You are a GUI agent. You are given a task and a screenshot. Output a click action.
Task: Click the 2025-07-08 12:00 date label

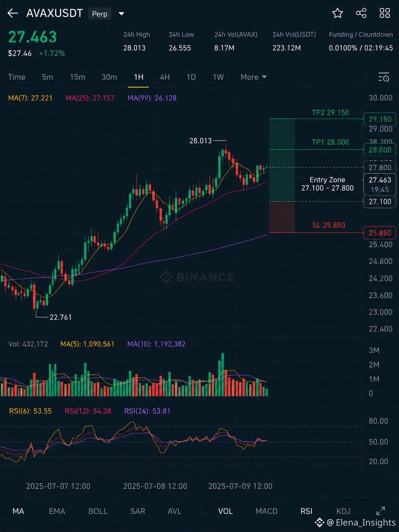click(x=155, y=486)
